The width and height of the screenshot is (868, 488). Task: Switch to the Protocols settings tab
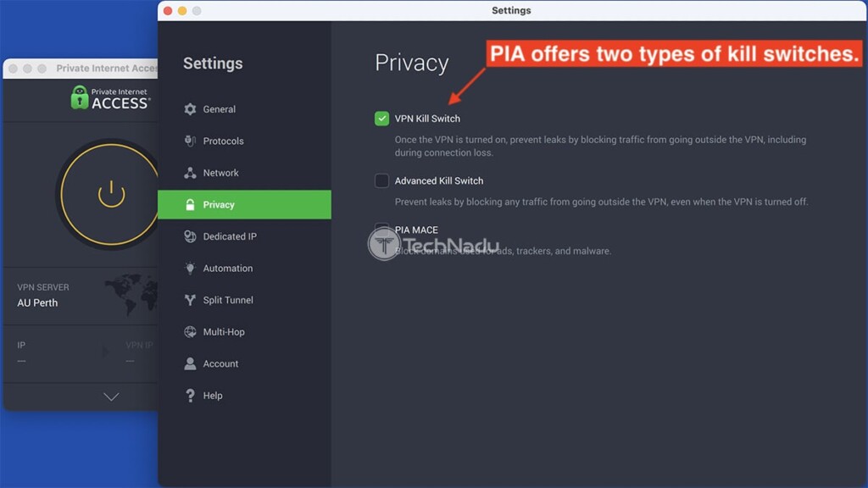pyautogui.click(x=245, y=141)
